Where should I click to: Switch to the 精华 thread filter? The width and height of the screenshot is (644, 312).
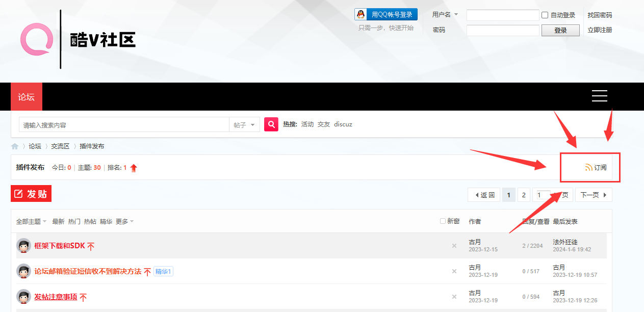pyautogui.click(x=106, y=222)
